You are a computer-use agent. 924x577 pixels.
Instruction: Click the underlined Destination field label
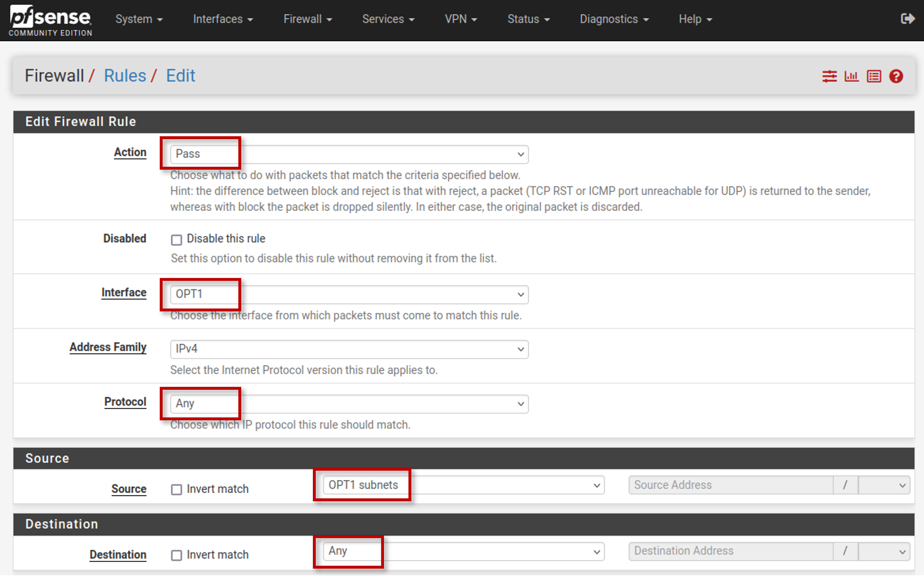coord(118,555)
